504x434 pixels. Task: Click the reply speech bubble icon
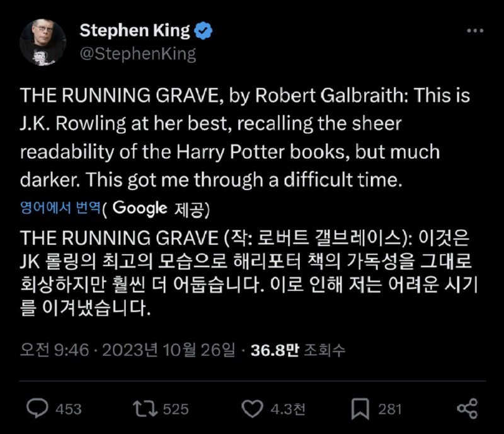(x=37, y=408)
